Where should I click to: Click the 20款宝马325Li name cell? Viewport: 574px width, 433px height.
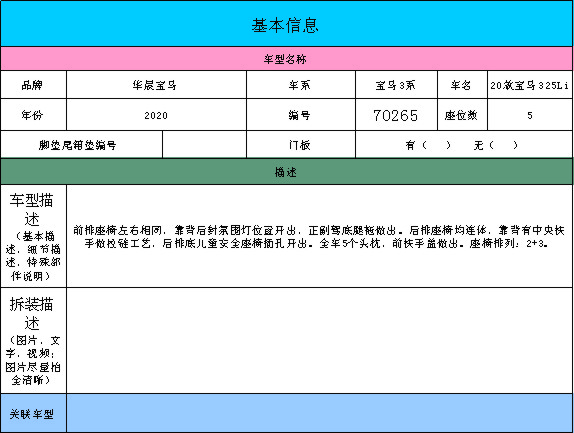(x=530, y=85)
